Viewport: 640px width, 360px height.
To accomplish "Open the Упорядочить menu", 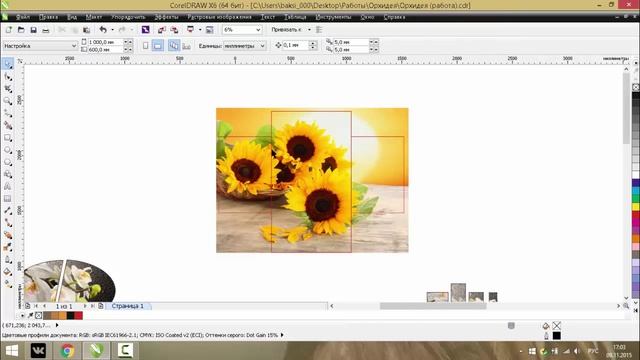I will 128,17.
